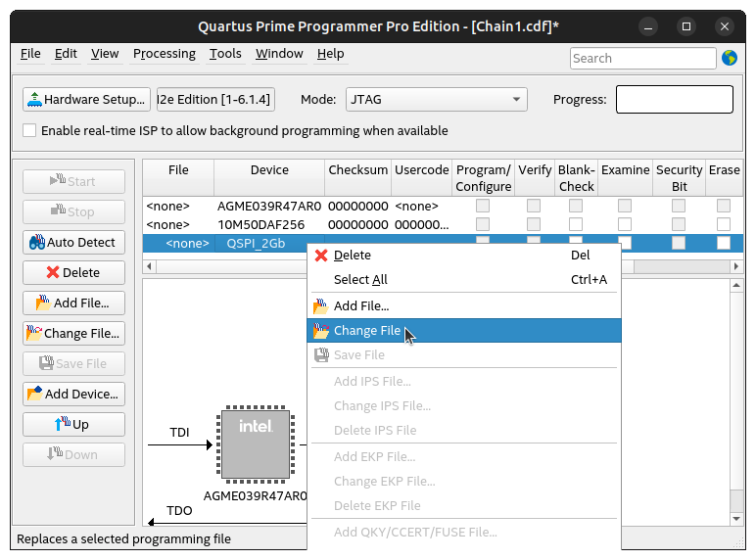Click Add File button in sidebar
Viewport: 756px width, 560px height.
(73, 303)
